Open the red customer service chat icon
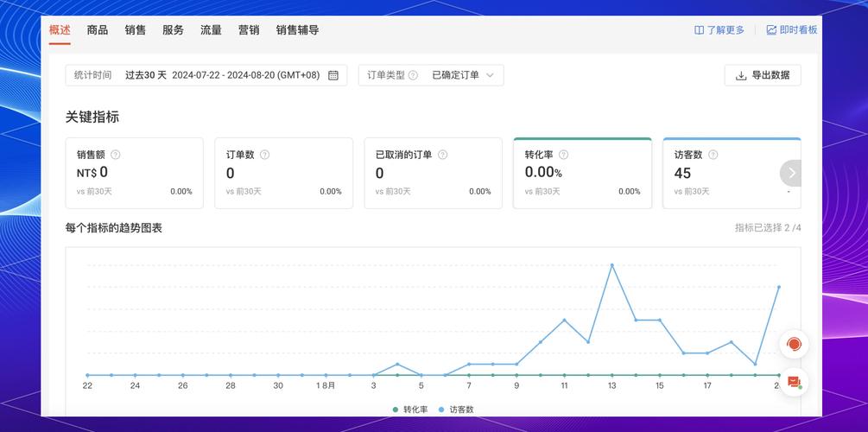 794,345
